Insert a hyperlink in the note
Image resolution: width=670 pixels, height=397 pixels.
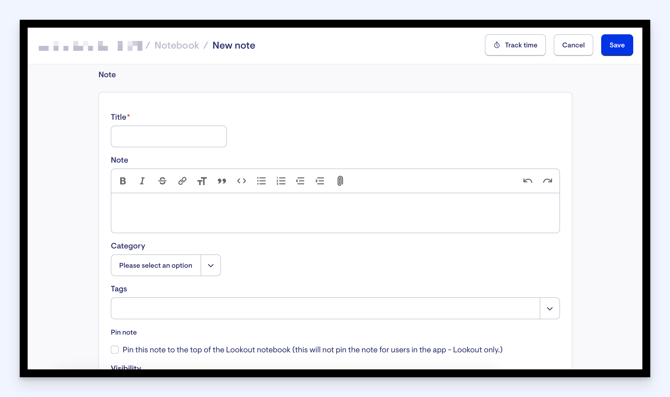(x=182, y=181)
